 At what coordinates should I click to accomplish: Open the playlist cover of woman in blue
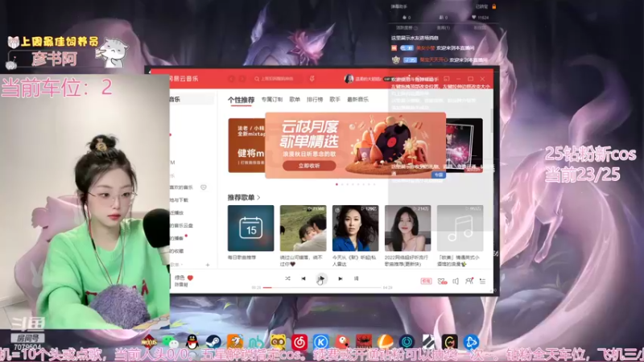click(x=355, y=228)
